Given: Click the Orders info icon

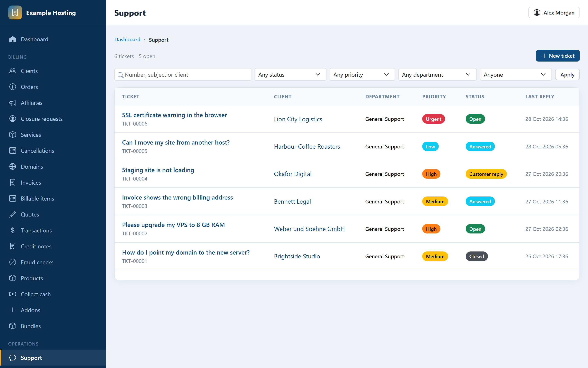Looking at the screenshot, I should (x=13, y=87).
